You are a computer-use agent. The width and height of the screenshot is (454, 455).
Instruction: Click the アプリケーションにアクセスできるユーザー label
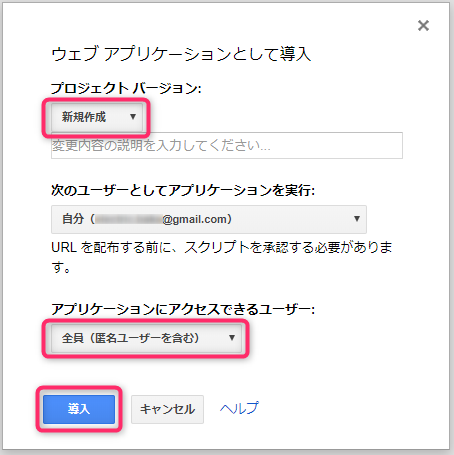(x=183, y=309)
